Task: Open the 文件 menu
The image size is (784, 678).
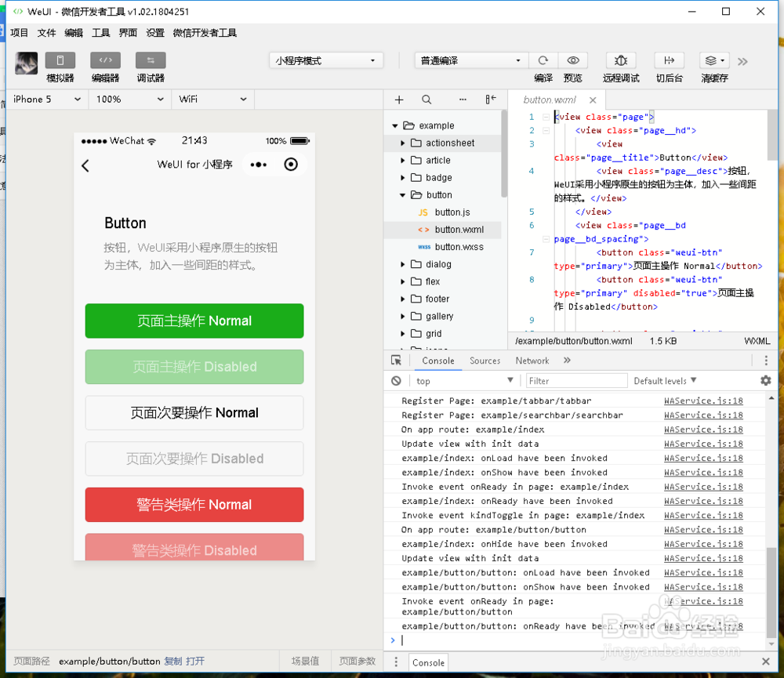Action: tap(46, 33)
